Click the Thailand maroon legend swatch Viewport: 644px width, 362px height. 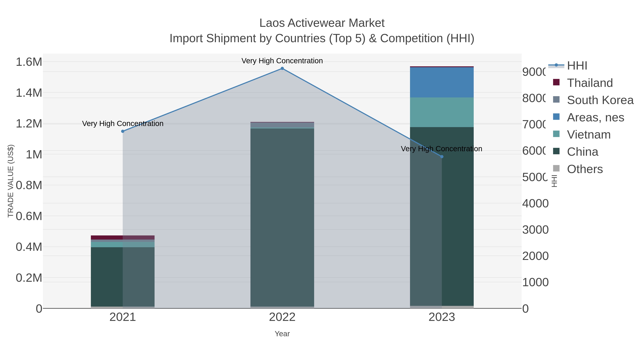coord(556,82)
